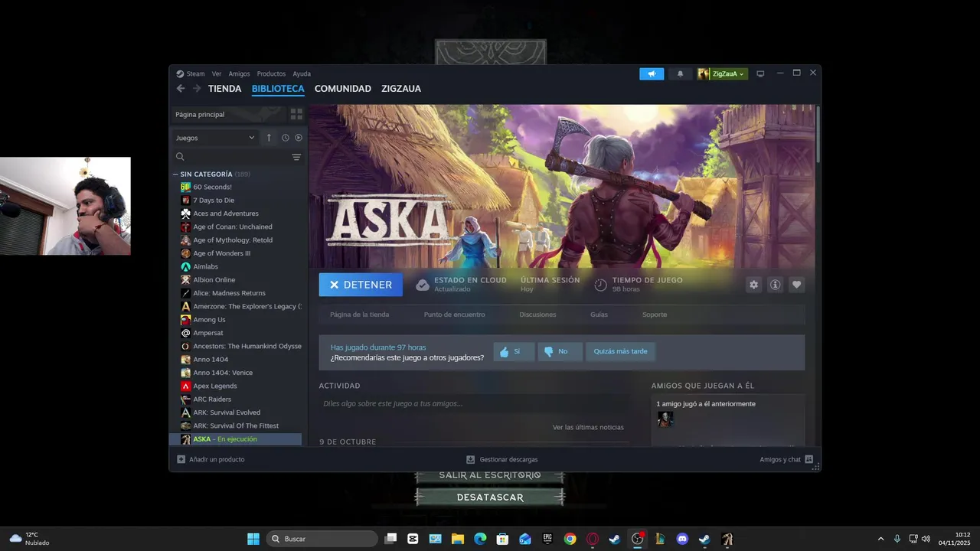Screen dimensions: 980x551
Task: Open the Guías link
Action: click(599, 315)
